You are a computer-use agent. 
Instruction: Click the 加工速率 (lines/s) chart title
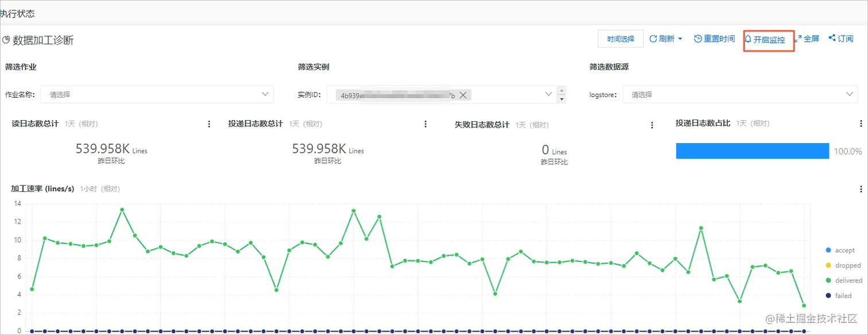(x=42, y=189)
